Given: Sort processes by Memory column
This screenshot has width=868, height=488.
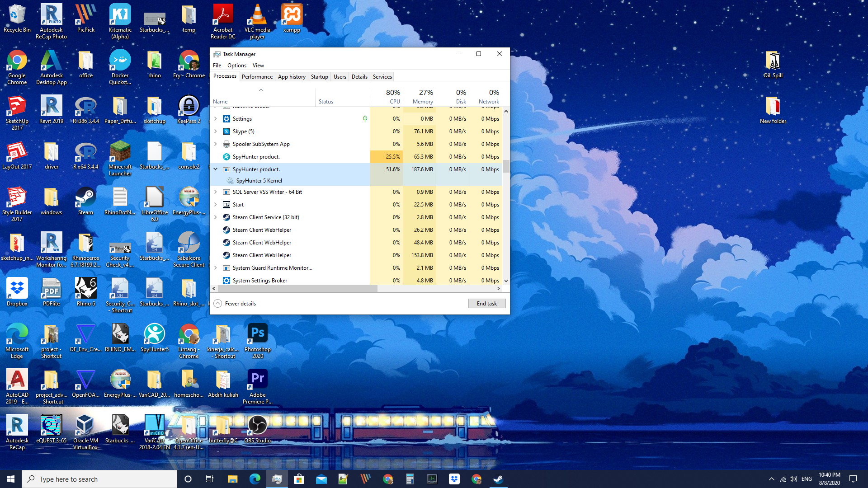Looking at the screenshot, I should [420, 97].
